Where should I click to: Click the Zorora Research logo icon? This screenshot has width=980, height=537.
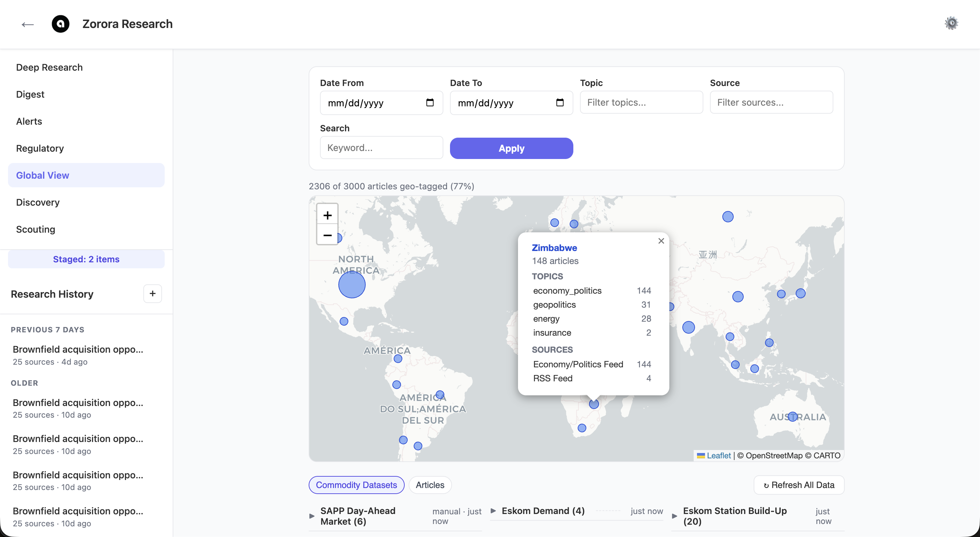point(60,24)
